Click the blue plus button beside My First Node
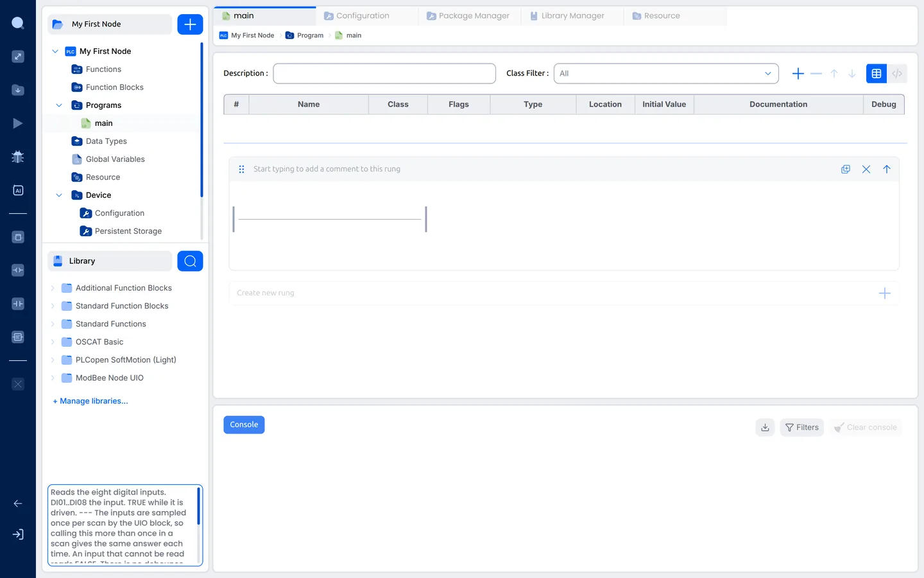 (x=190, y=24)
